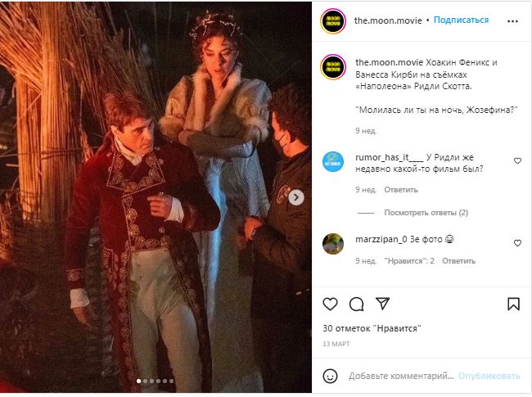Like marzzipan_0 comment heart
The height and width of the screenshot is (397, 532).
pyautogui.click(x=517, y=243)
